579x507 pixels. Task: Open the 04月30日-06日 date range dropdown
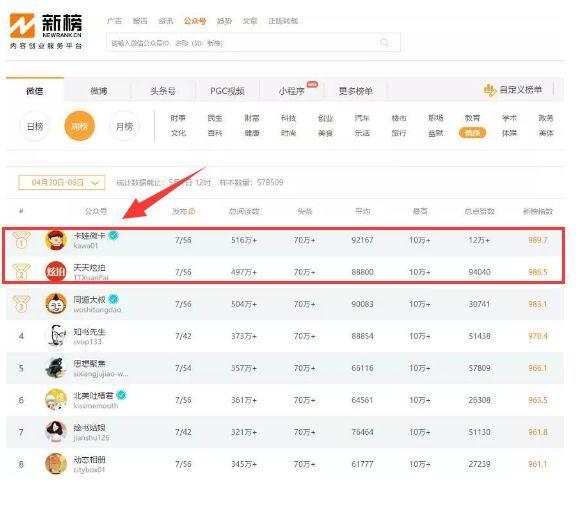pyautogui.click(x=62, y=182)
